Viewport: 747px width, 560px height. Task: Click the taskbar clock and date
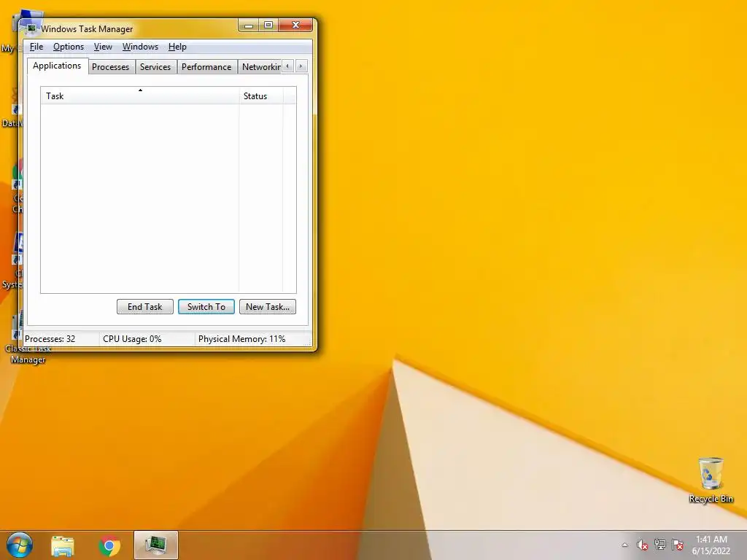[711, 545]
